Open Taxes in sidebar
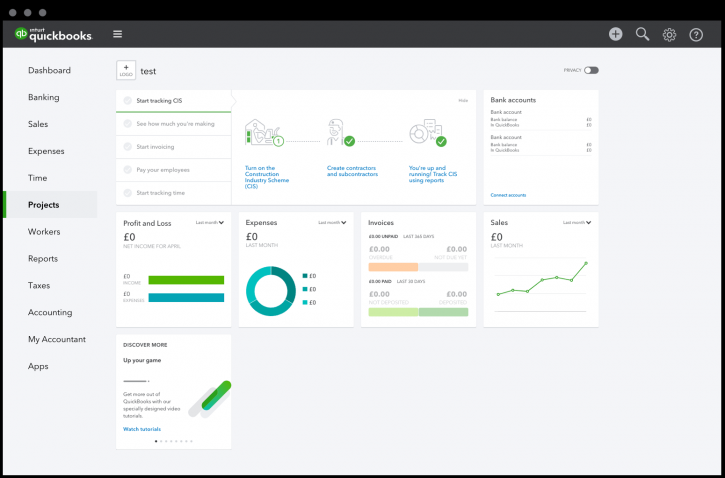 (39, 285)
